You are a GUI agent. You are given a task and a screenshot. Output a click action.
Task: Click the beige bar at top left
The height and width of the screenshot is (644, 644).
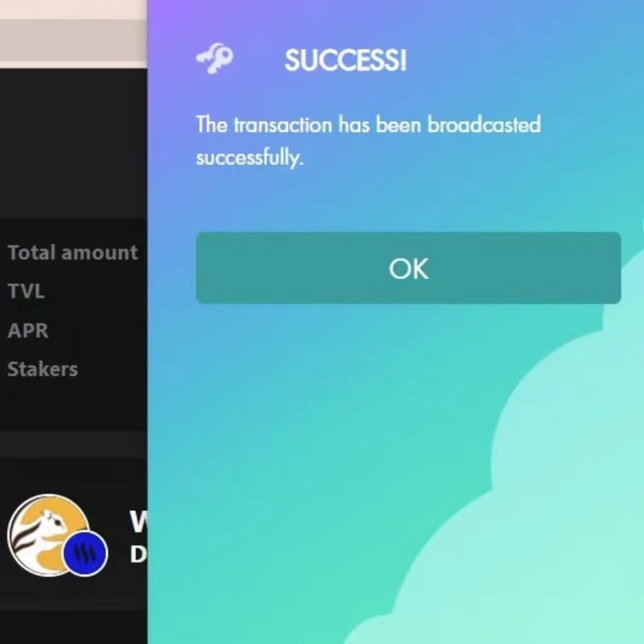pyautogui.click(x=73, y=44)
